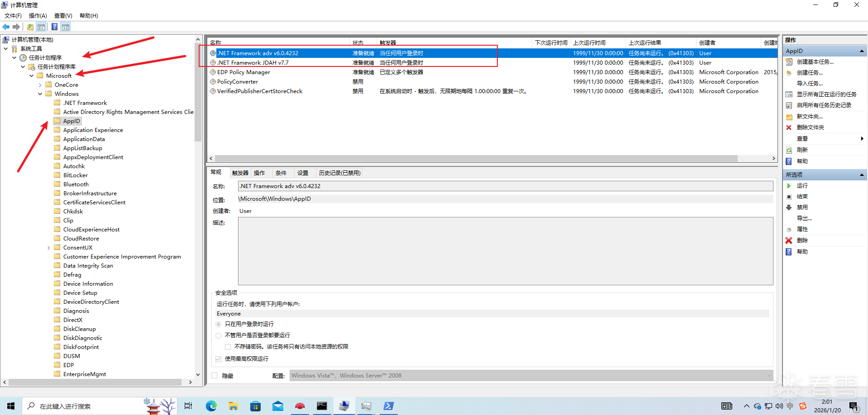Click the task list horizontal scrollbar
This screenshot has height=415, width=868.
tap(475, 159)
